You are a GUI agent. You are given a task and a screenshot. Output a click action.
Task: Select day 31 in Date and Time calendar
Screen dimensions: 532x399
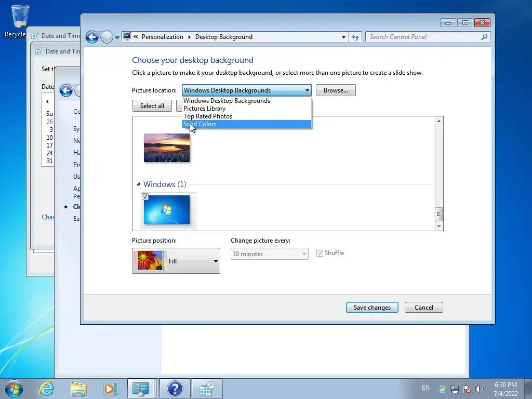tap(49, 161)
